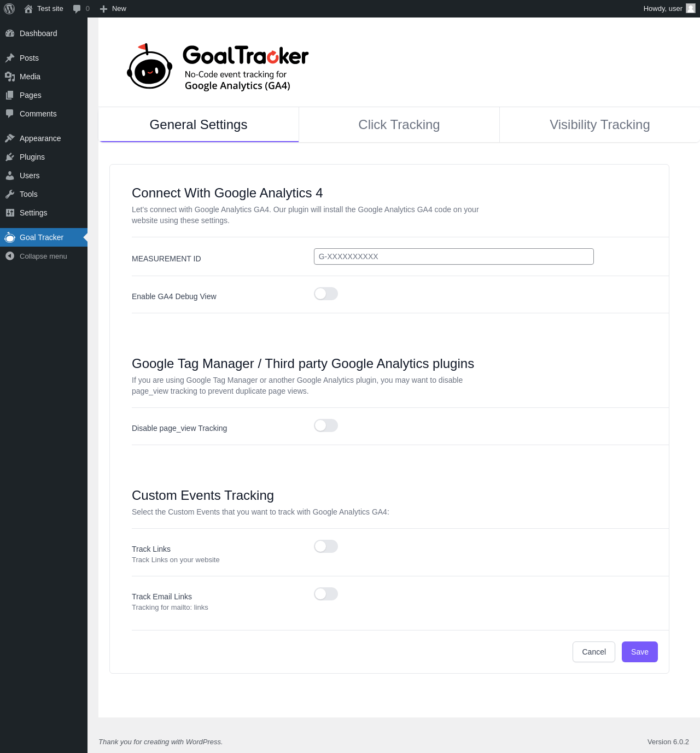The image size is (700, 753).
Task: Click the Goal Tracker robot sidebar icon
Action: (x=10, y=237)
